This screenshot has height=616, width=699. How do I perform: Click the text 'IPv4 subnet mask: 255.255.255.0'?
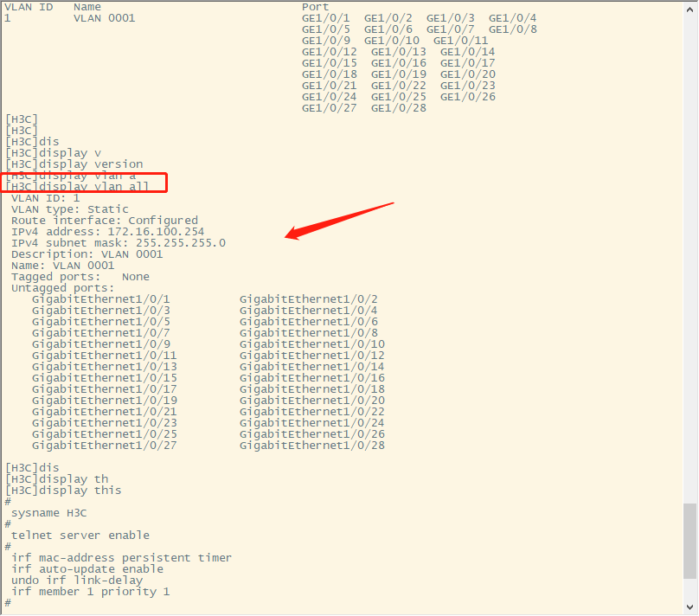click(119, 243)
